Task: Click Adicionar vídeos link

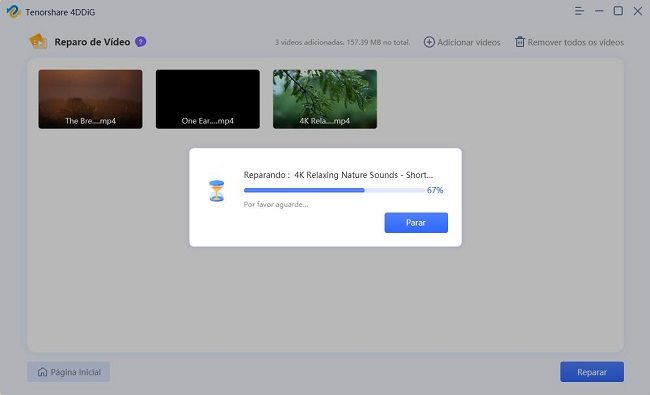Action: 469,42
